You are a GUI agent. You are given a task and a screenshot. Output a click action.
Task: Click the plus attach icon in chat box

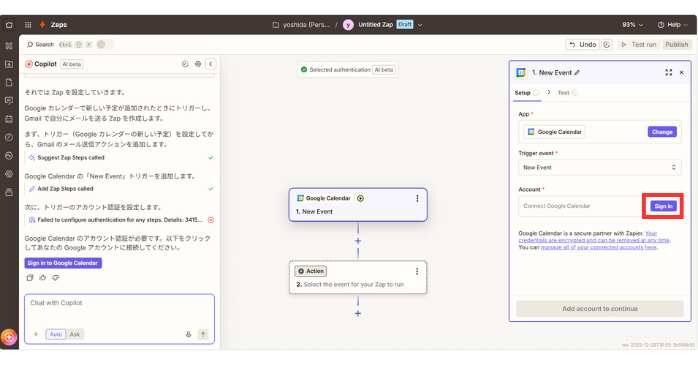click(x=36, y=334)
